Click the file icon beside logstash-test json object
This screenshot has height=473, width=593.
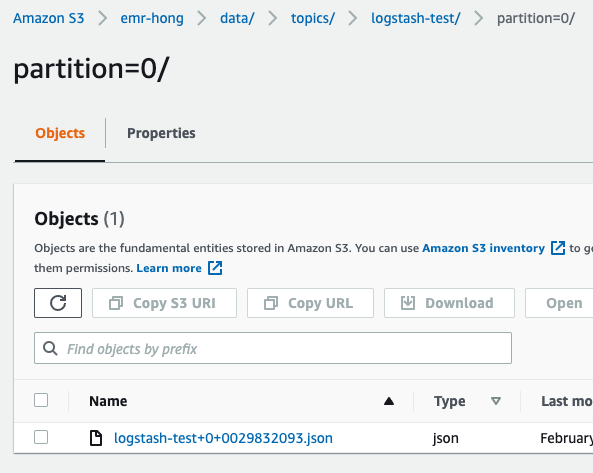pyautogui.click(x=96, y=438)
